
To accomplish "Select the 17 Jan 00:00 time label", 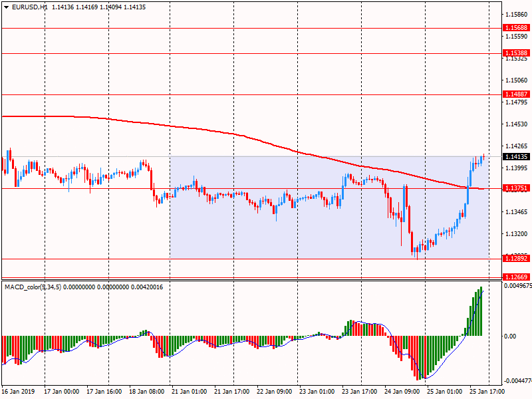I will pyautogui.click(x=61, y=391).
